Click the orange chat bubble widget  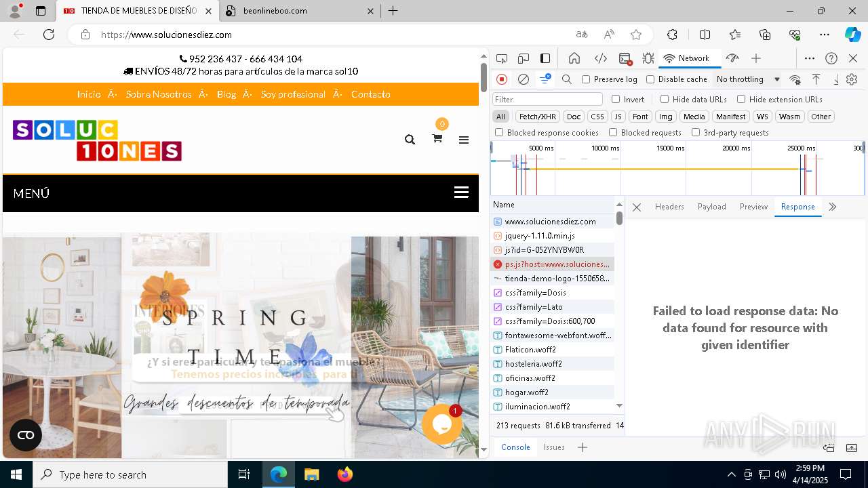coord(442,424)
